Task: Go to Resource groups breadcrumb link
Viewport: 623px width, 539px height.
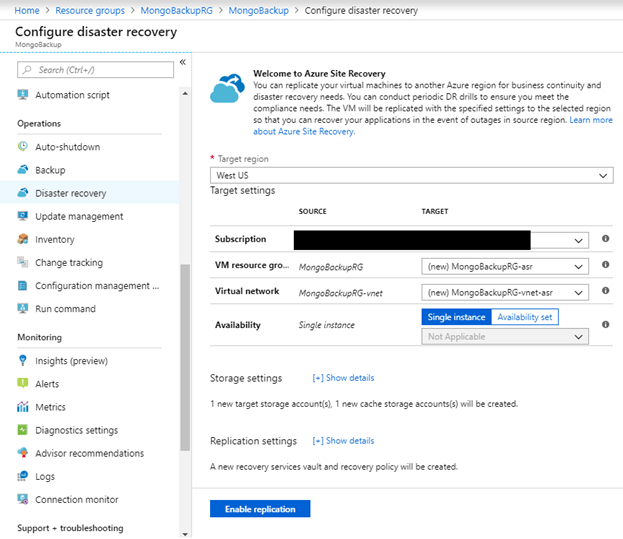Action: point(90,10)
